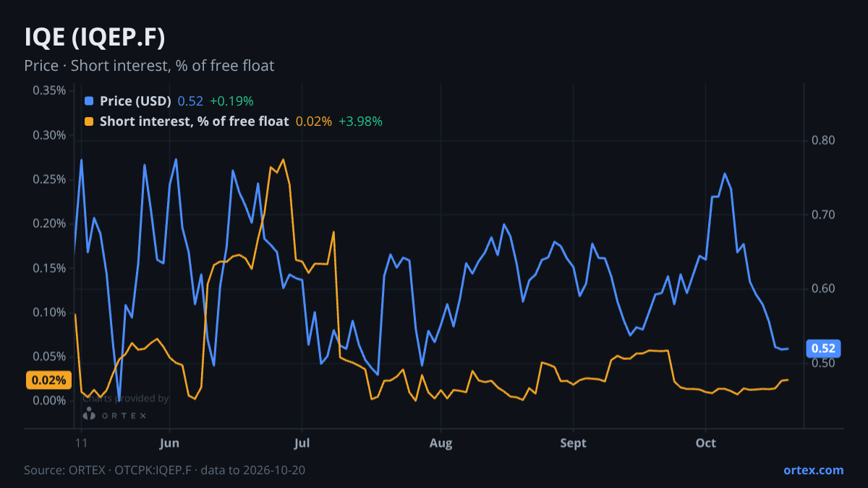Select the blue 0.52 price axis badge
868x488 pixels.
[823, 348]
